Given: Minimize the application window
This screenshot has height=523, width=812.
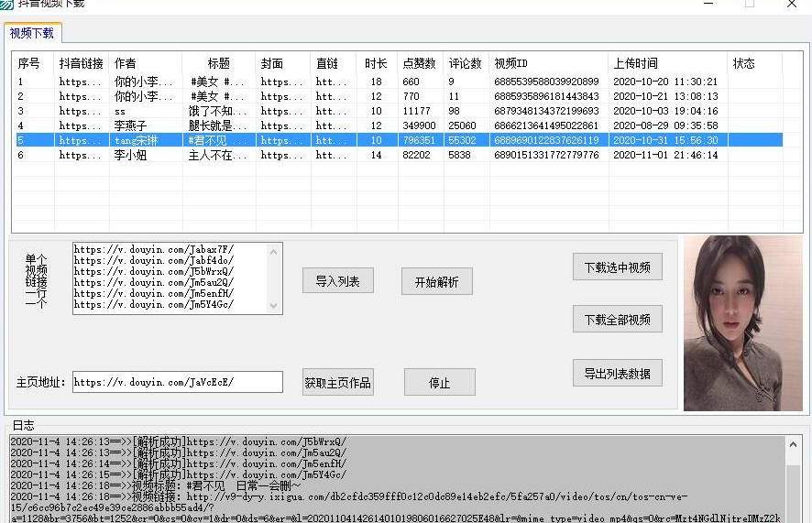Looking at the screenshot, I should point(708,5).
